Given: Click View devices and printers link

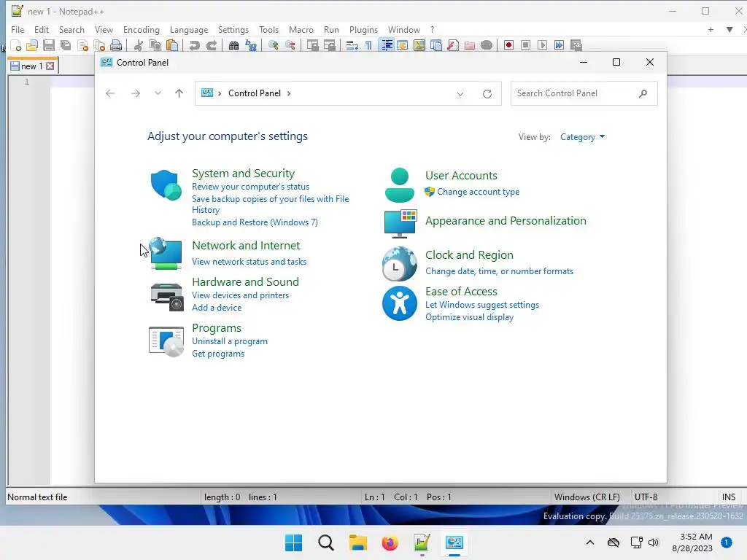Looking at the screenshot, I should click(240, 295).
